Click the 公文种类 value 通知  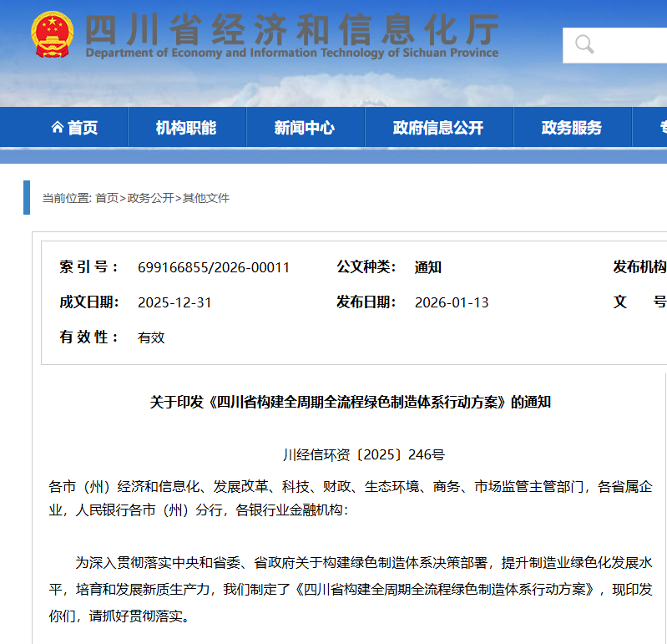tap(428, 267)
